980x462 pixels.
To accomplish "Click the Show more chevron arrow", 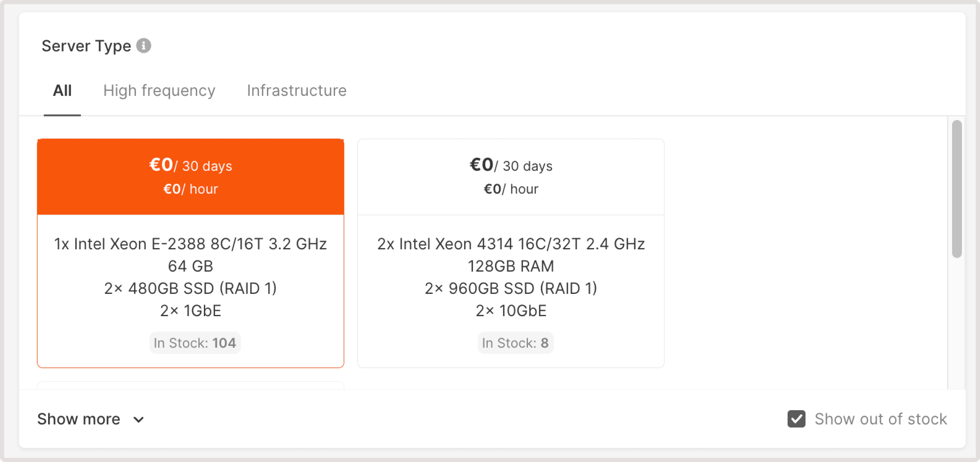I will 138,420.
